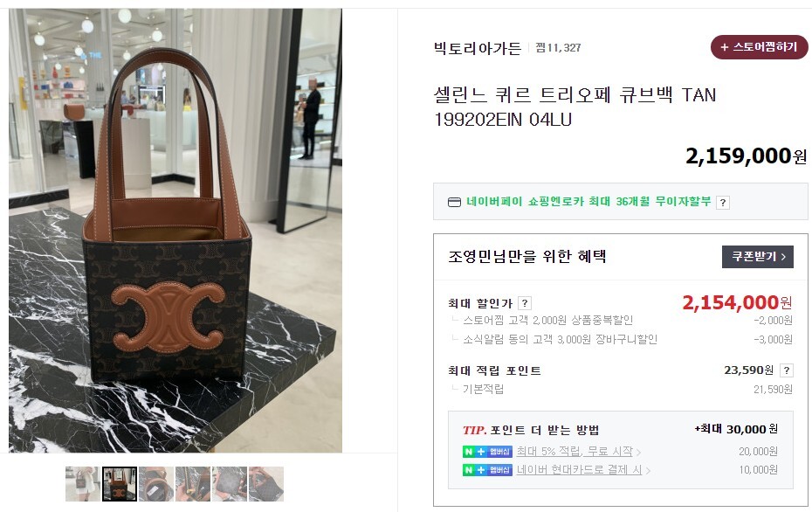Click the 쿠폰받기 coupon button

[x=758, y=257]
